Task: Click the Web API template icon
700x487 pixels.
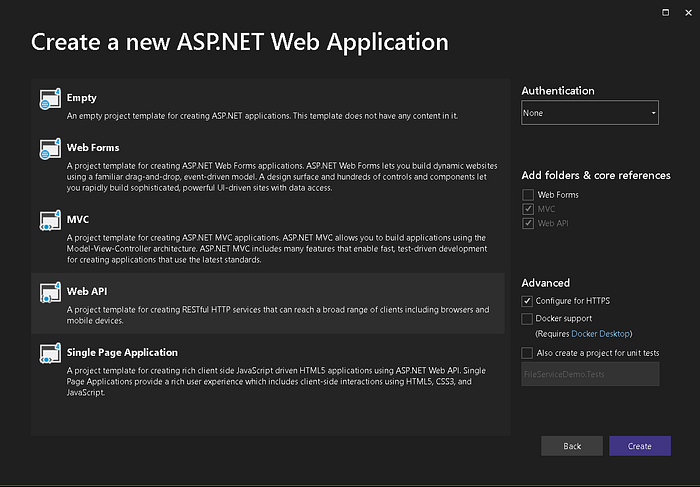Action: (50, 293)
